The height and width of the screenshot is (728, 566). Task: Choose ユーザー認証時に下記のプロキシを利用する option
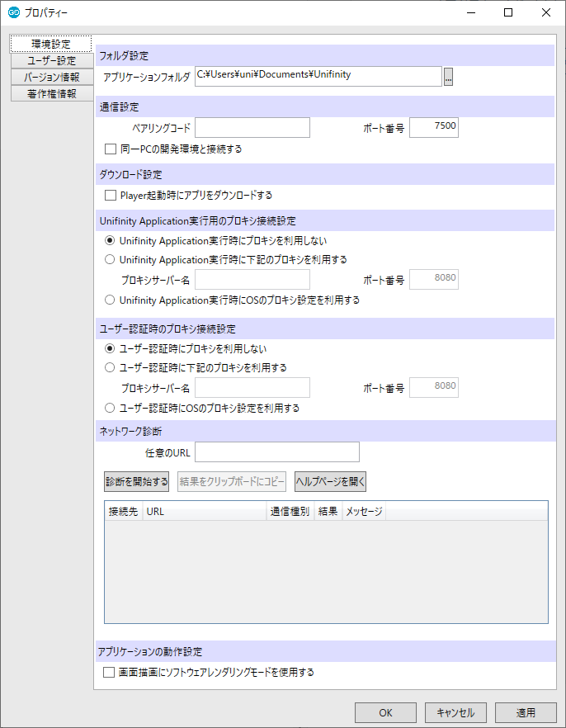tap(110, 367)
